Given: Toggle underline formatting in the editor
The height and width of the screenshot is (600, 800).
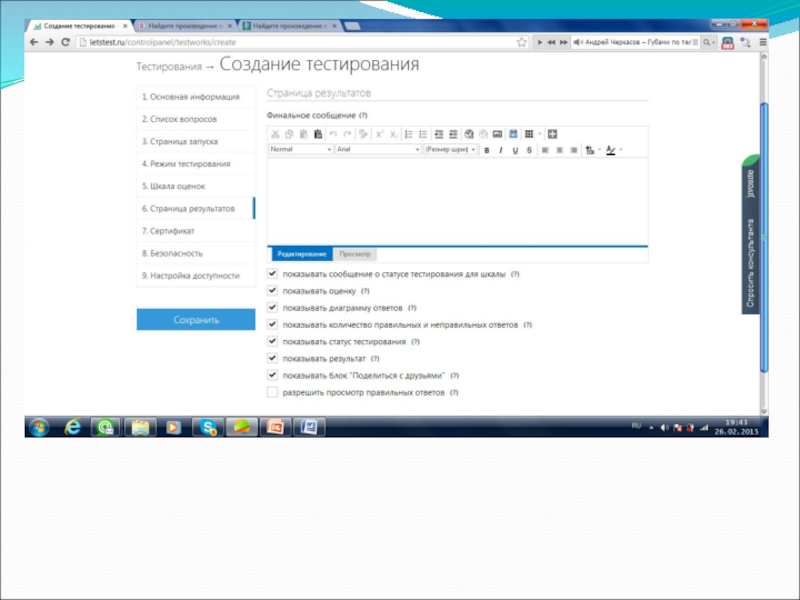Looking at the screenshot, I should point(515,150).
